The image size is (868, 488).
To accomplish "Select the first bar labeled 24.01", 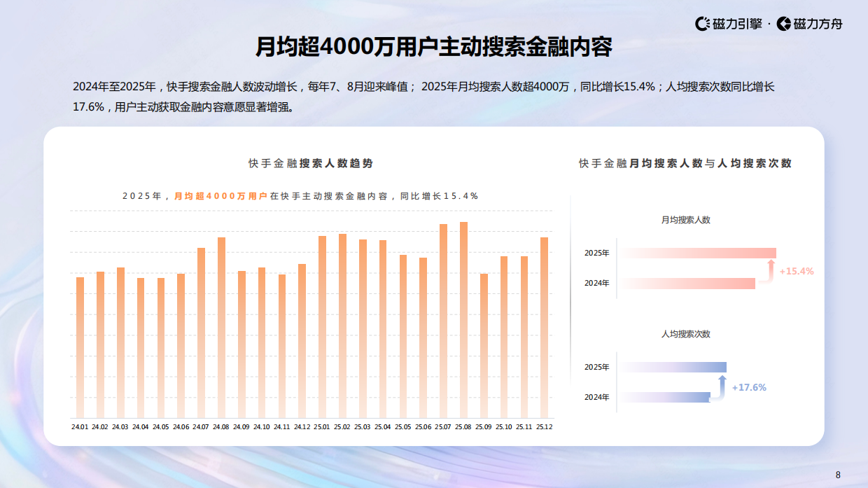I will pyautogui.click(x=79, y=347).
